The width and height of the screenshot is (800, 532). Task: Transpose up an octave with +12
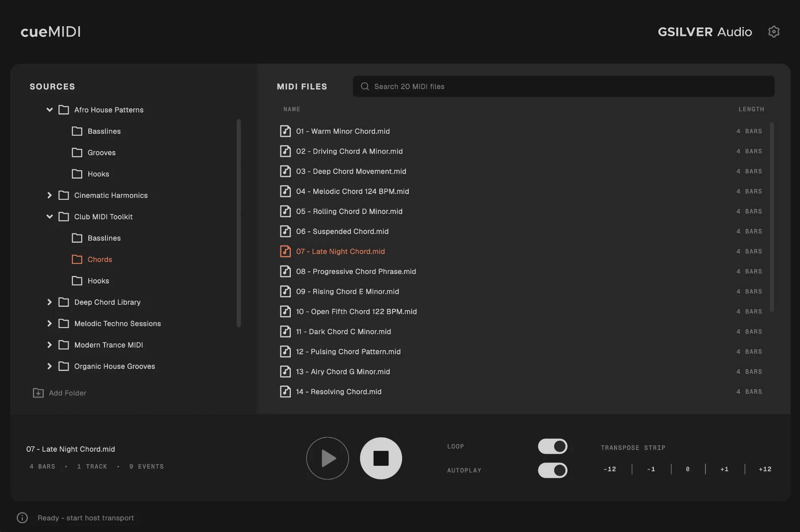click(x=765, y=469)
